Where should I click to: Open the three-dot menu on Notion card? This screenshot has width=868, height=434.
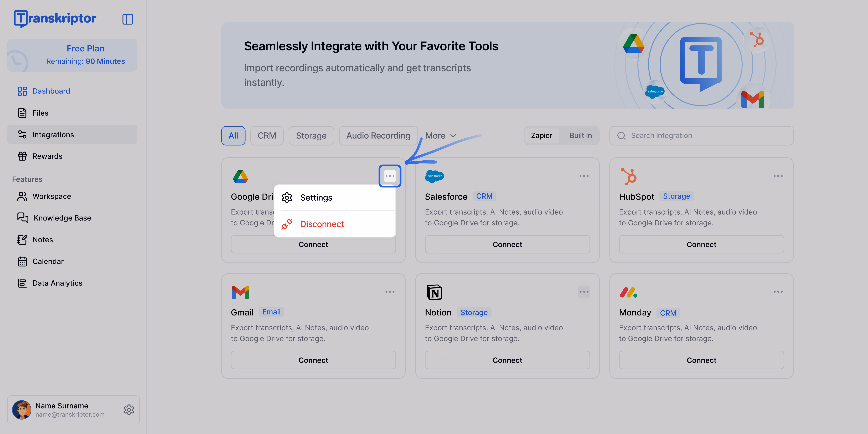coord(584,291)
